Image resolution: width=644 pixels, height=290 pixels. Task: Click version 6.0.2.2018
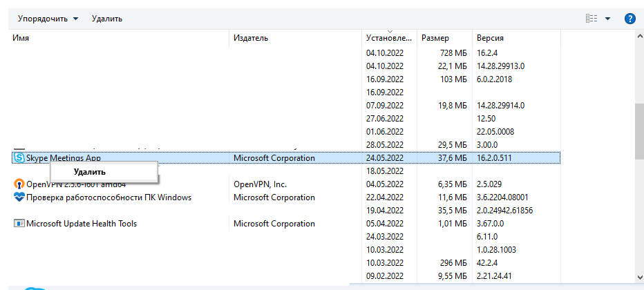click(495, 79)
